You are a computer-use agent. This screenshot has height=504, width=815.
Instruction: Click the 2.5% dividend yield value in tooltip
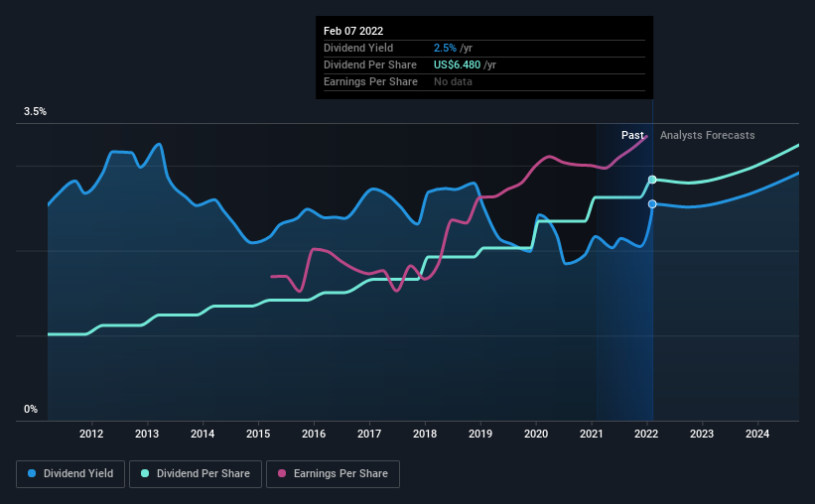coord(445,48)
